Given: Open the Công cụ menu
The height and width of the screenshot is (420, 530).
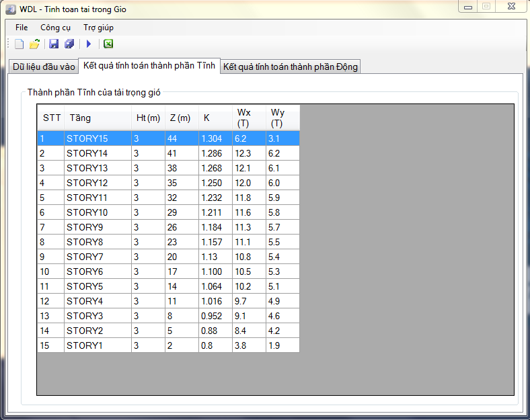Looking at the screenshot, I should click(55, 28).
